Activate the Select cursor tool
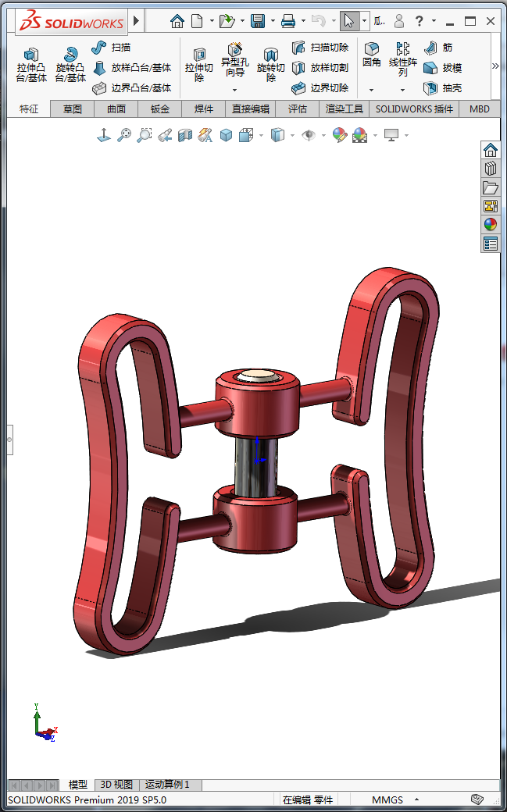507x812 pixels. (349, 21)
